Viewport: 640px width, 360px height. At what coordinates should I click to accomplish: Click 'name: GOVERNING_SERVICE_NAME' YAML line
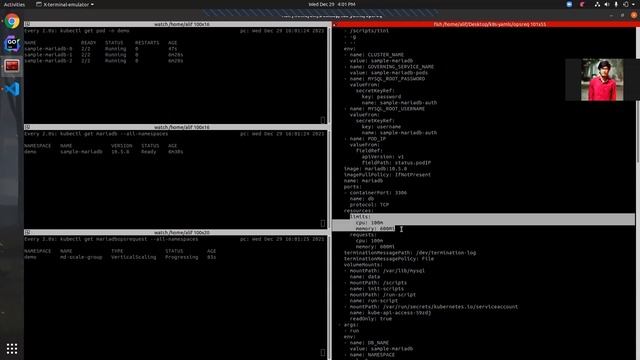click(392, 67)
